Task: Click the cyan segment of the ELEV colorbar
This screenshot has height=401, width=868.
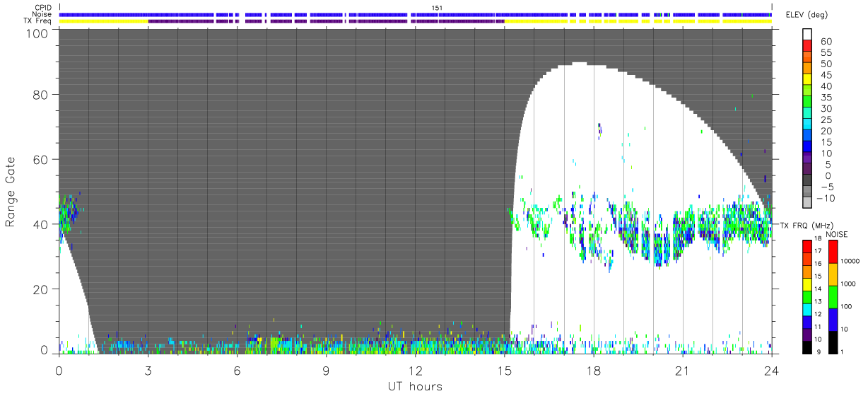Action: coord(807,124)
